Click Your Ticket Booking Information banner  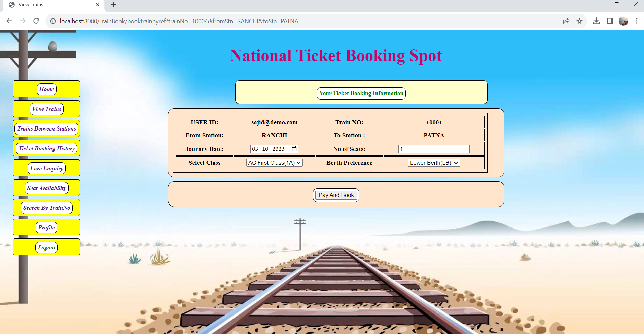pyautogui.click(x=361, y=93)
